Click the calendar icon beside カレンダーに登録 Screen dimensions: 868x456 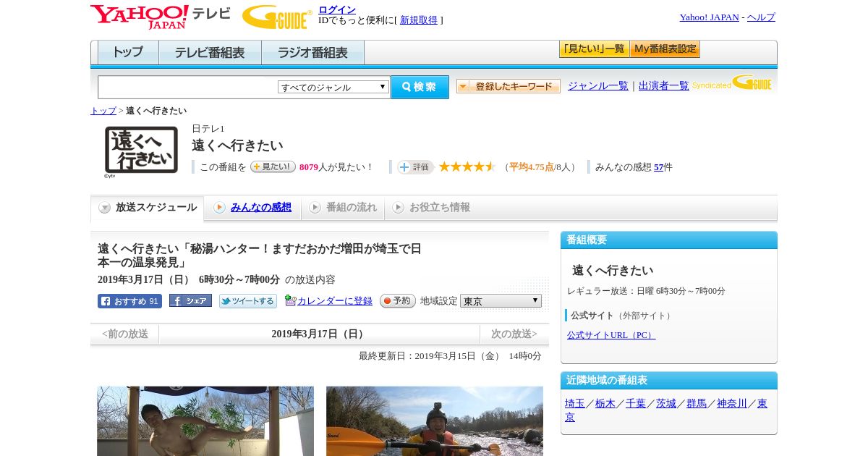coord(291,300)
